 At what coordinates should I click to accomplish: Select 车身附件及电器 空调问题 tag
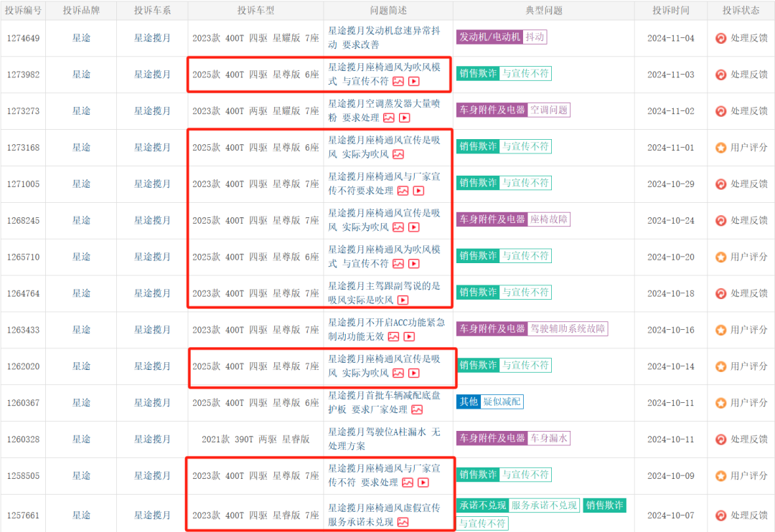(x=513, y=110)
